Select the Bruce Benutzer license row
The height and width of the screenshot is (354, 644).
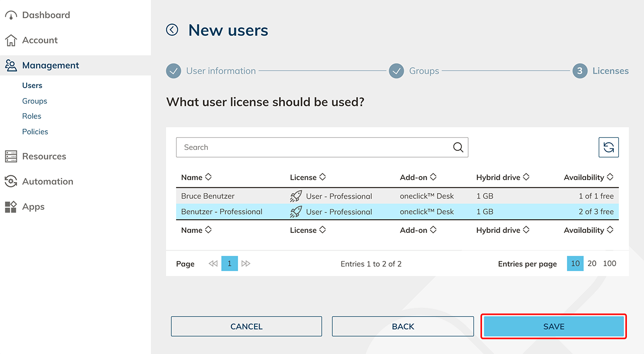[x=208, y=196]
